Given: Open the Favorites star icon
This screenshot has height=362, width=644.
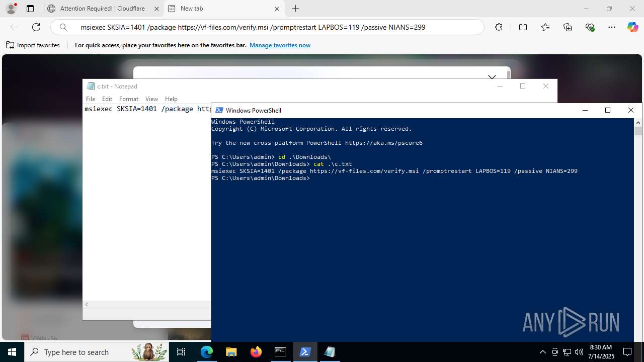Looking at the screenshot, I should pyautogui.click(x=545, y=27).
